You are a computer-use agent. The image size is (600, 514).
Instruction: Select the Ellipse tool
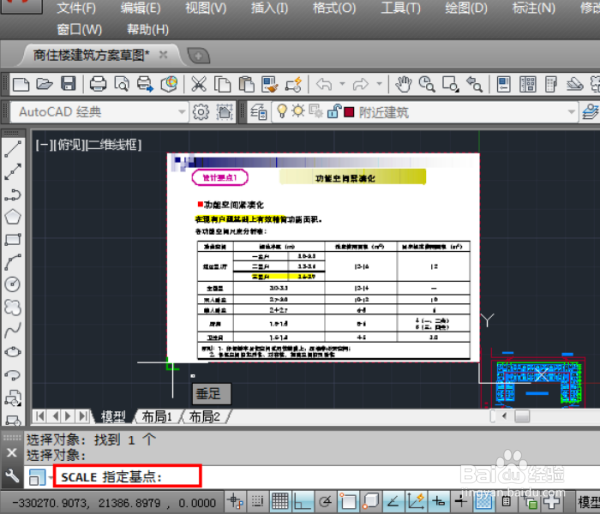click(x=13, y=352)
